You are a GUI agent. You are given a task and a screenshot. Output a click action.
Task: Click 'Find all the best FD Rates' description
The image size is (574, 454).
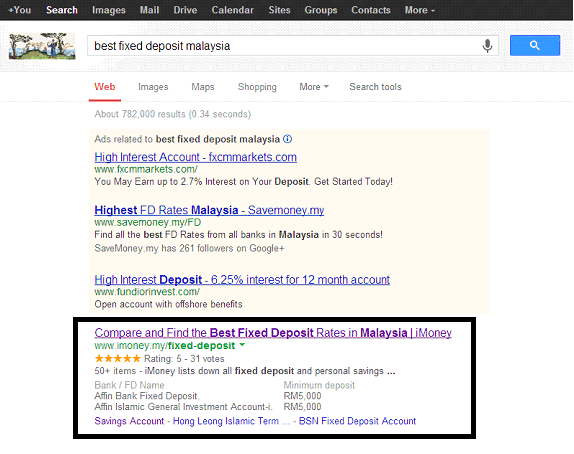pyautogui.click(x=238, y=235)
